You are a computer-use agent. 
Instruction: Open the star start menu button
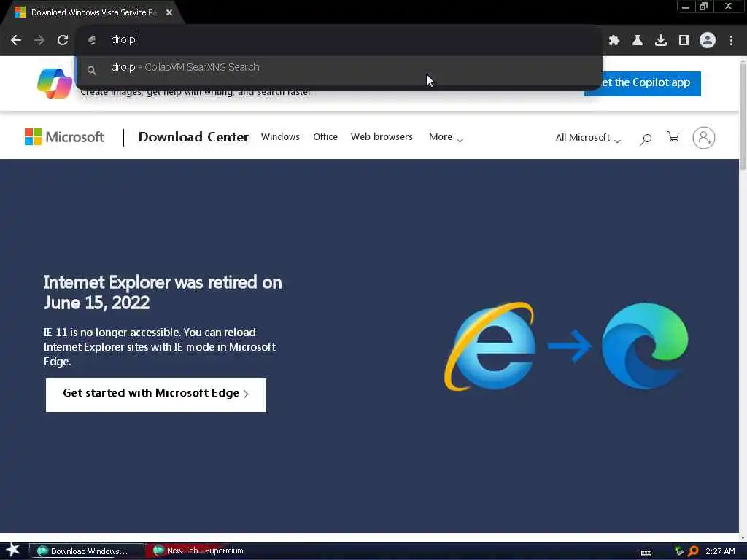(13, 551)
